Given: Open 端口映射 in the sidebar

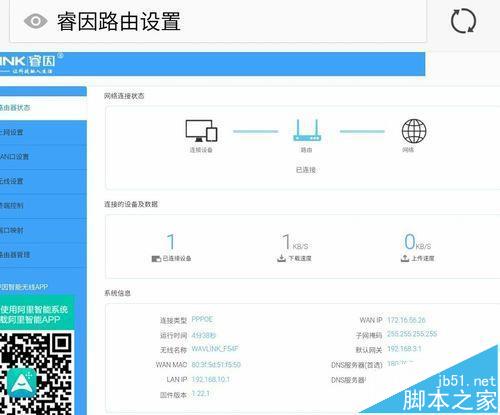Looking at the screenshot, I should (x=43, y=230).
